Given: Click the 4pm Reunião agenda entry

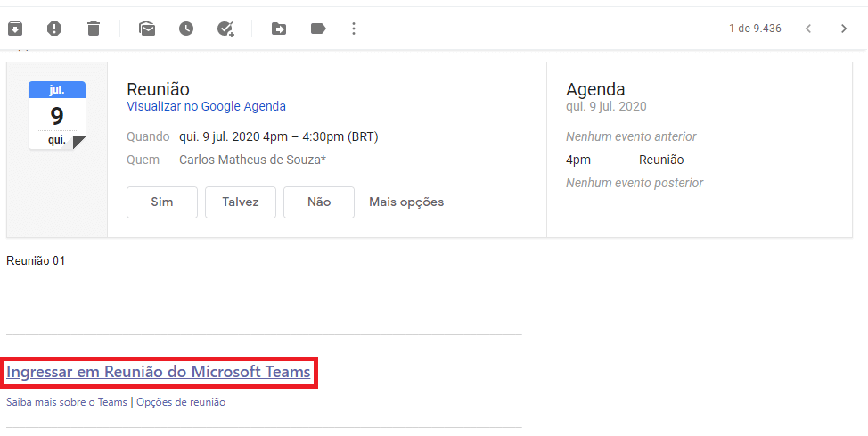Looking at the screenshot, I should (x=625, y=160).
